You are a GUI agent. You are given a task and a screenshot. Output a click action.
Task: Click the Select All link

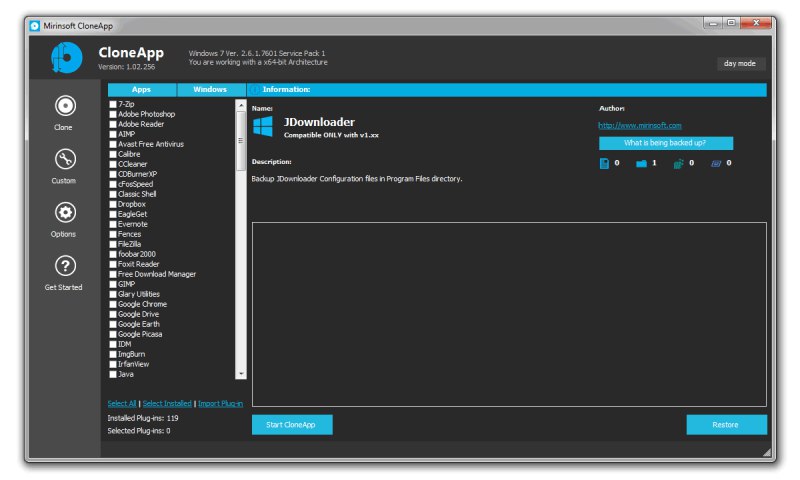(121, 403)
